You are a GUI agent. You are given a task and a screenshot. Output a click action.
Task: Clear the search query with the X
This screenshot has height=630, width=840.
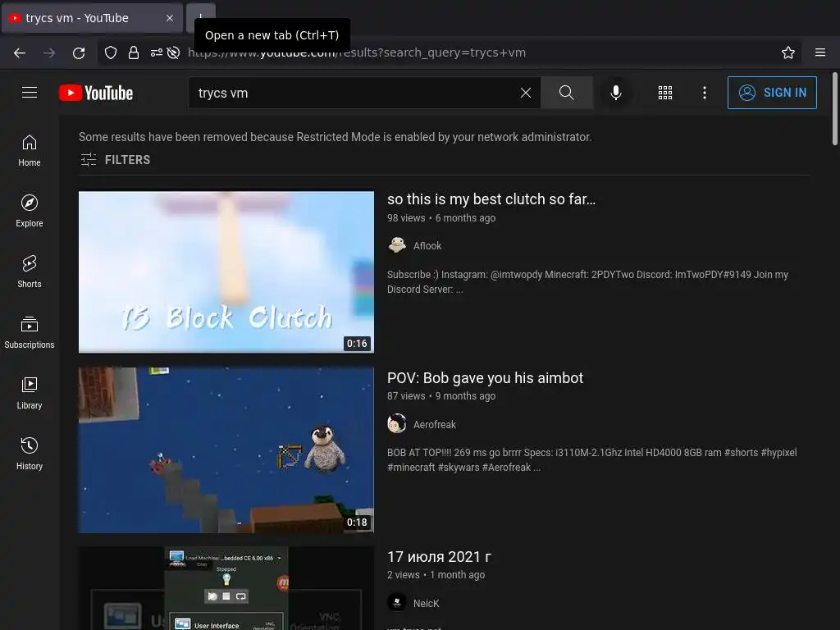[x=526, y=93]
